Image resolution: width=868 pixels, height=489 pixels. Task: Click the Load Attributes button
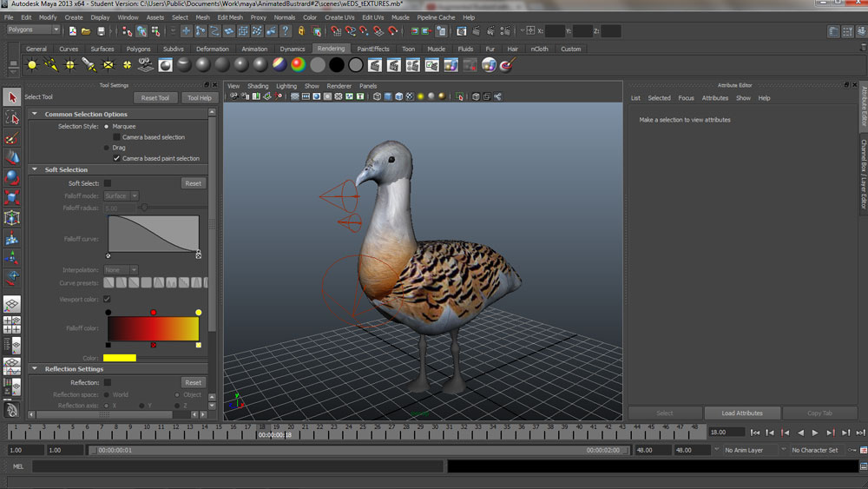pos(742,413)
